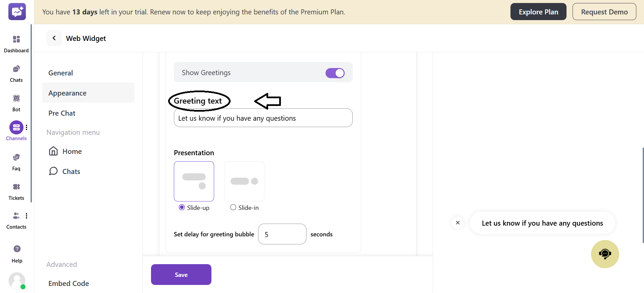
Task: Click the app logo at top left
Action: (17, 11)
